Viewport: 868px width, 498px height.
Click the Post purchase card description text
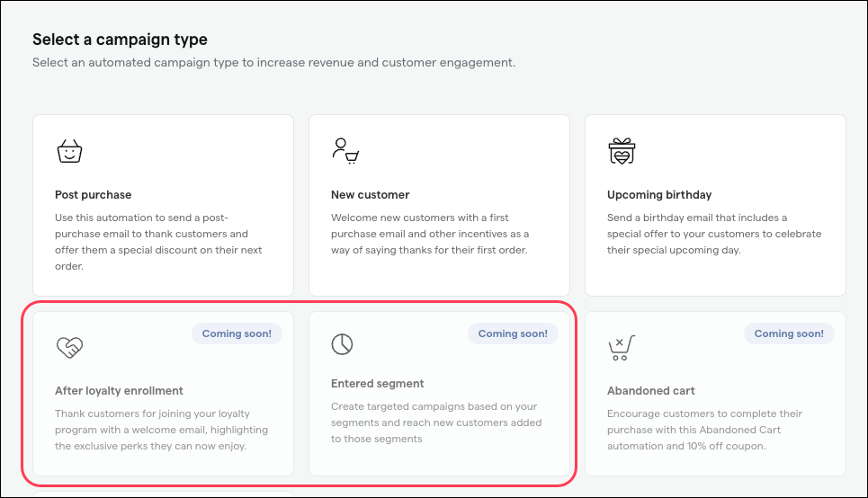tap(158, 242)
